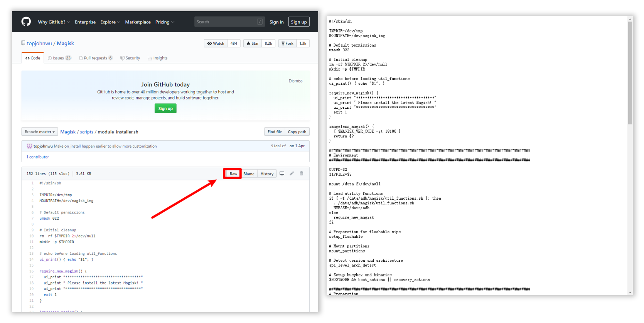Click the green Sign up banner button
This screenshot has height=323, width=644.
[x=165, y=109]
